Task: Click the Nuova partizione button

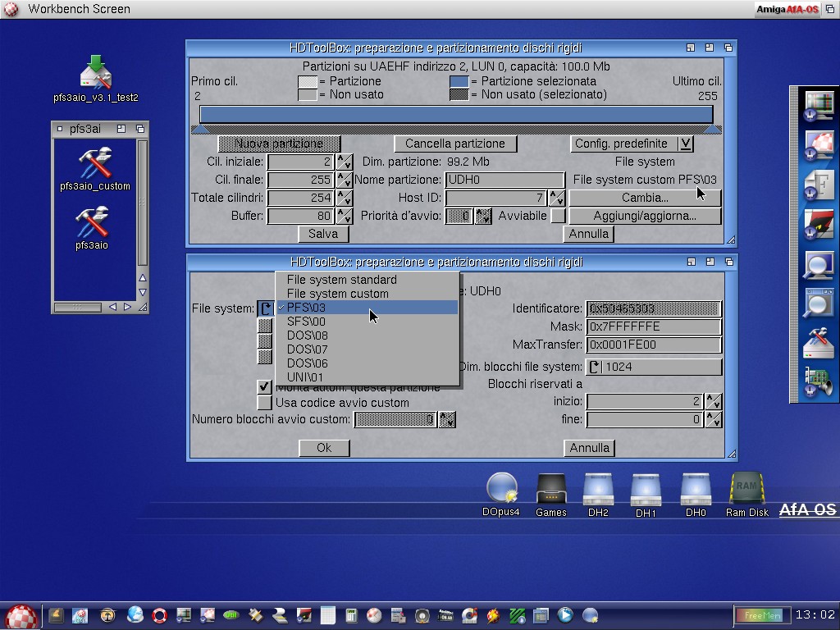Action: point(279,144)
